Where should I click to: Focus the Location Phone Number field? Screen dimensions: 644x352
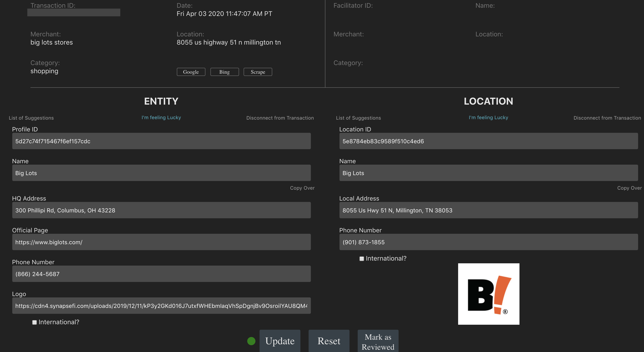click(489, 242)
